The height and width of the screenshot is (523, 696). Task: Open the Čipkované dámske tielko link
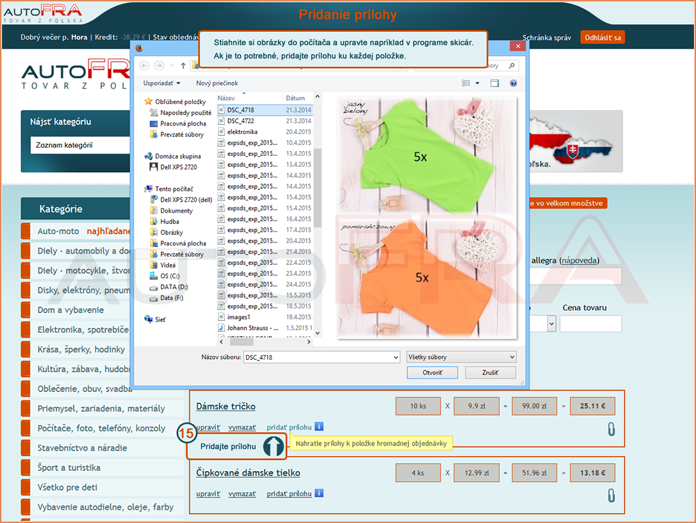[248, 473]
